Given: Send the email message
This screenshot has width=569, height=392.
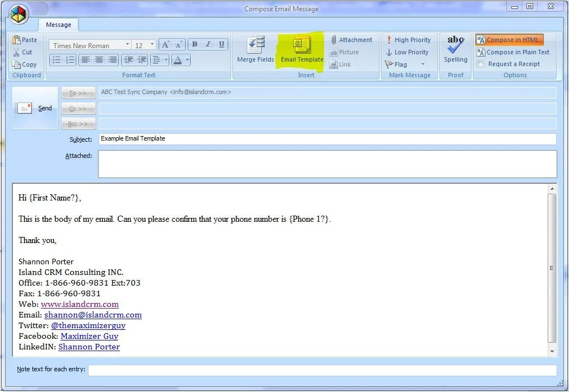Looking at the screenshot, I should point(35,108).
